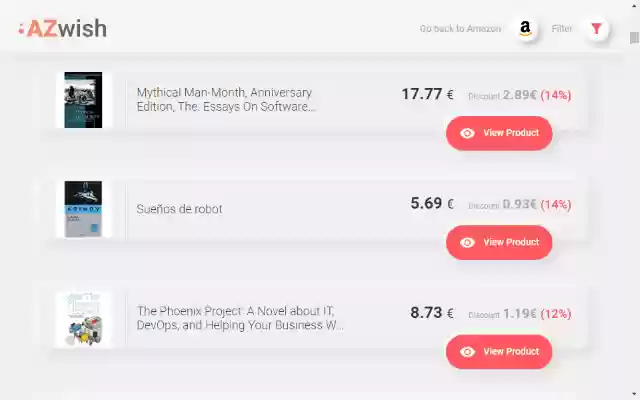
Task: Click eye icon for Sueños de robot
Action: tap(467, 242)
